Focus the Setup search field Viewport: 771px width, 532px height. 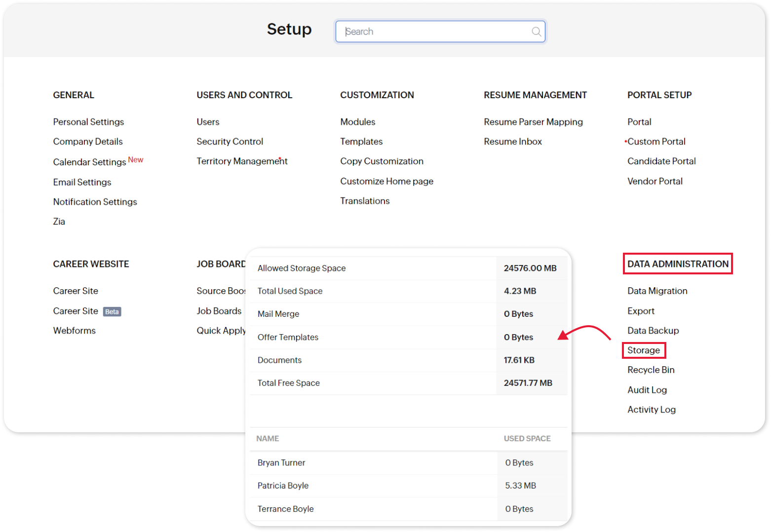[440, 32]
